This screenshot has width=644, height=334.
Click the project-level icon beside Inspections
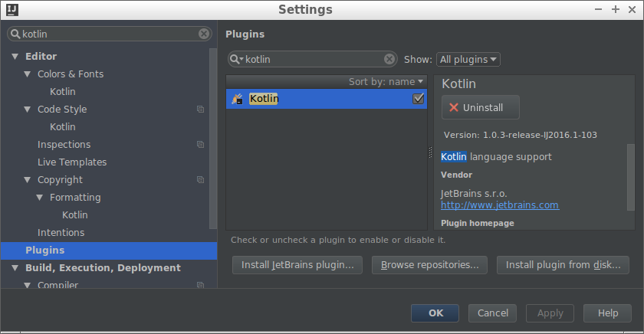tap(200, 145)
